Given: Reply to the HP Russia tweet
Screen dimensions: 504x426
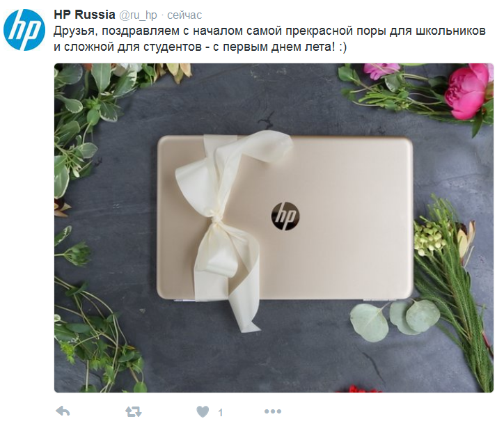Looking at the screenshot, I should pos(63,411).
